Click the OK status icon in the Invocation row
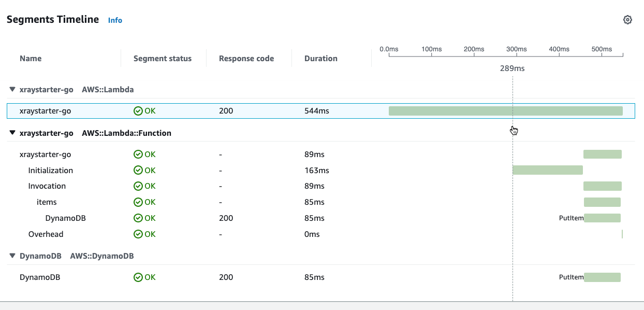 (138, 186)
